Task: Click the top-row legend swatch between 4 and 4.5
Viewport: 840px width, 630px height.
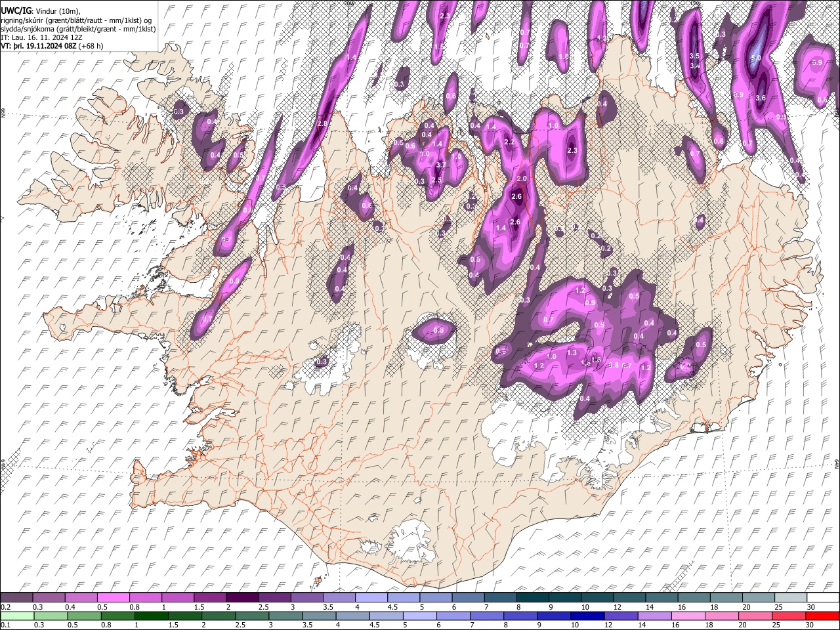Action: click(x=372, y=597)
